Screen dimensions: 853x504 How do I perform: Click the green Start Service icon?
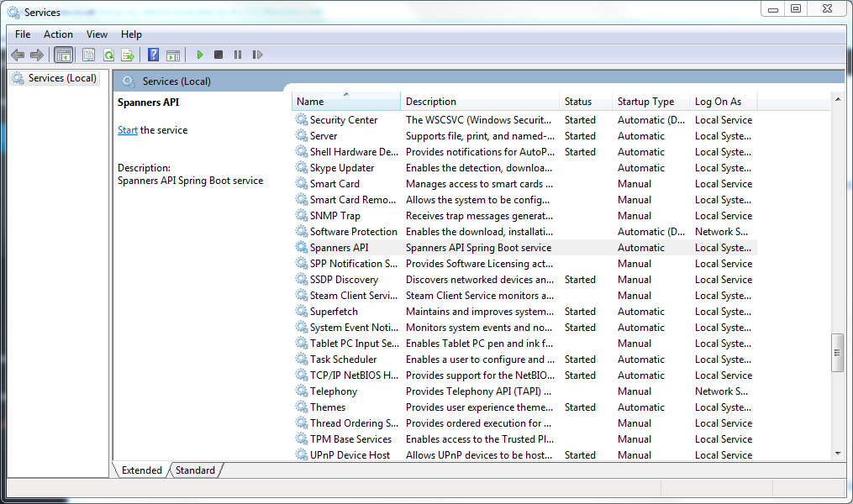tap(200, 55)
